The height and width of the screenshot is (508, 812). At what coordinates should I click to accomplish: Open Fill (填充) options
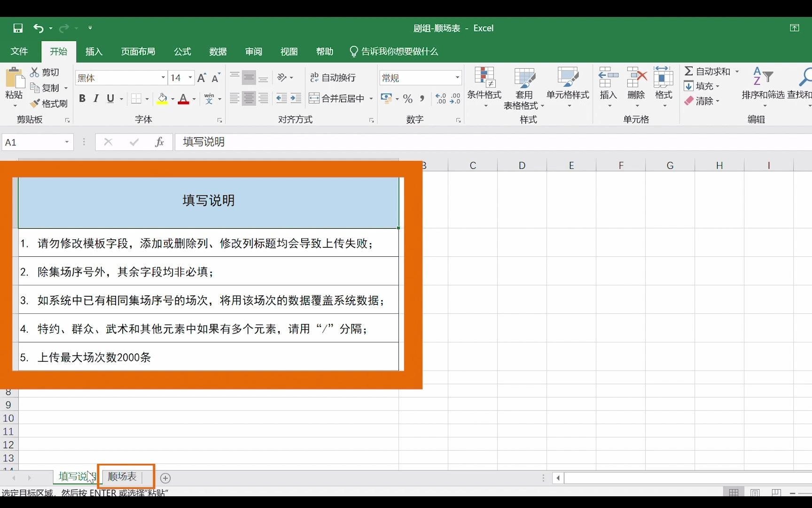701,86
